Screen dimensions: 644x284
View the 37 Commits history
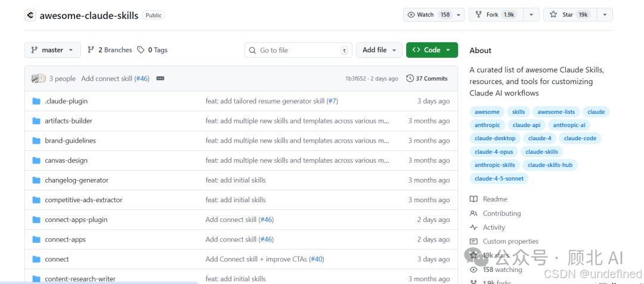click(427, 79)
